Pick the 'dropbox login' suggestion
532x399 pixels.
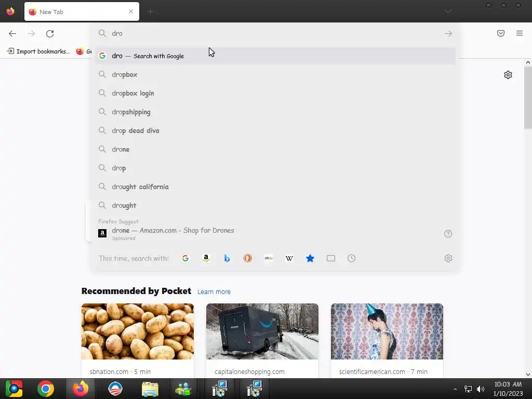[x=275, y=93]
